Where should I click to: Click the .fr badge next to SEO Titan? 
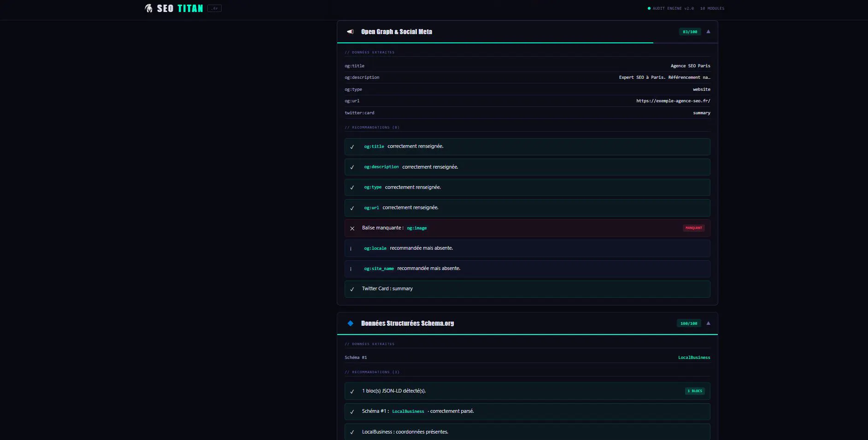click(x=215, y=8)
